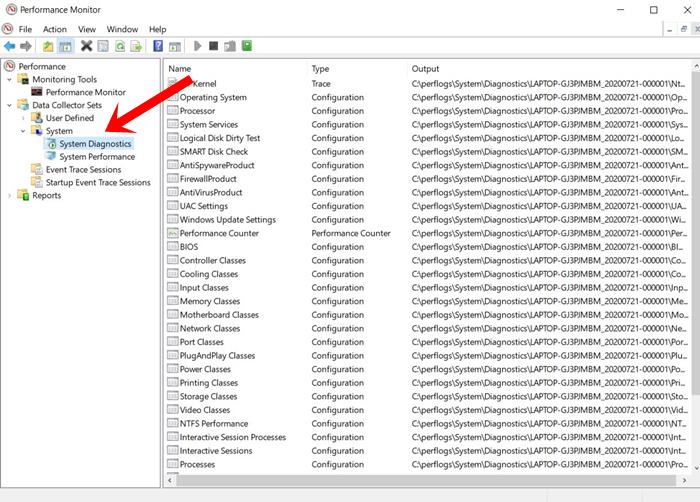Select the Cooling Classes row

[427, 274]
